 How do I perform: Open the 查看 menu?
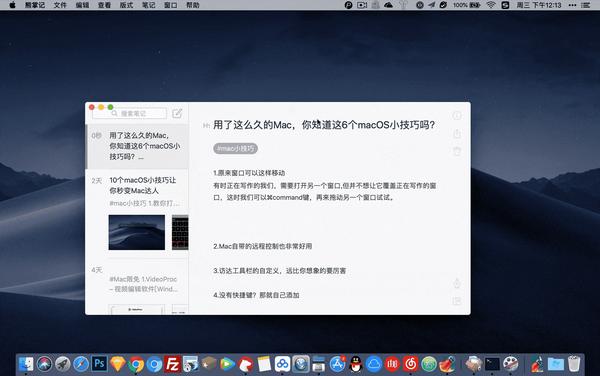(x=104, y=5)
